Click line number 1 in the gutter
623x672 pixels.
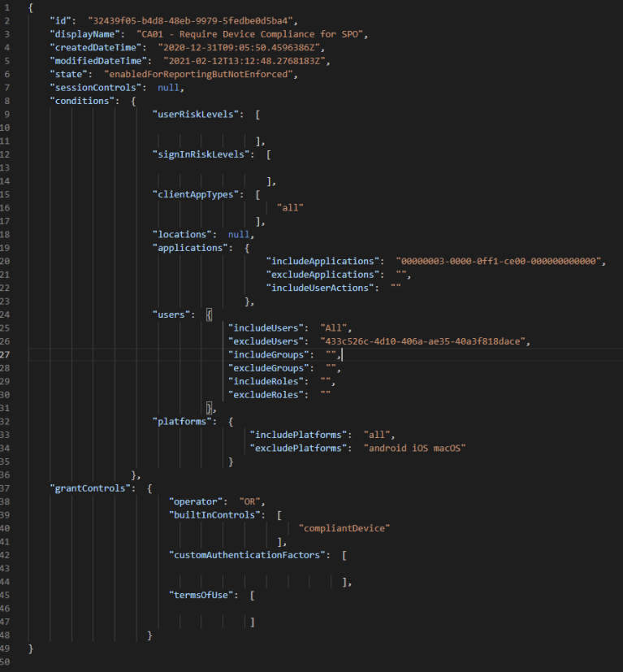pyautogui.click(x=6, y=7)
